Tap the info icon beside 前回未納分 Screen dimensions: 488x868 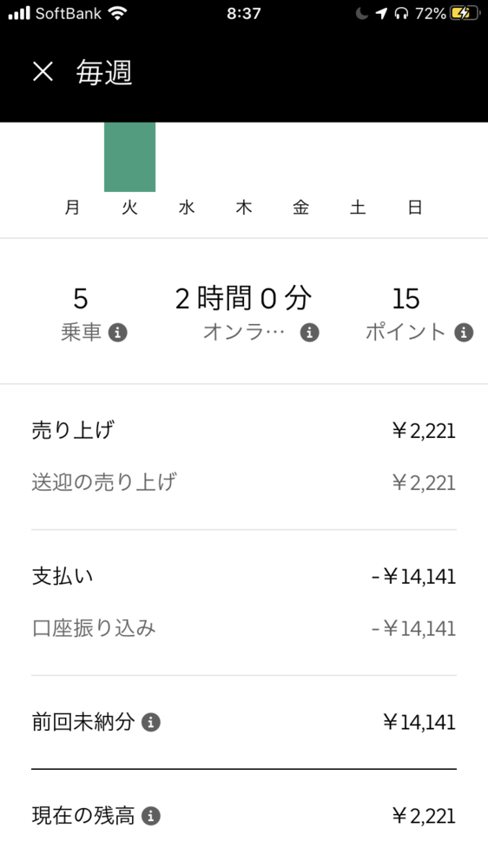[150, 722]
